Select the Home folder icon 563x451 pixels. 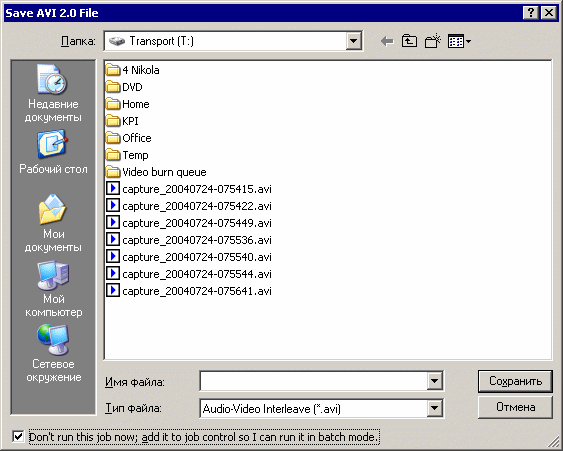[113, 104]
